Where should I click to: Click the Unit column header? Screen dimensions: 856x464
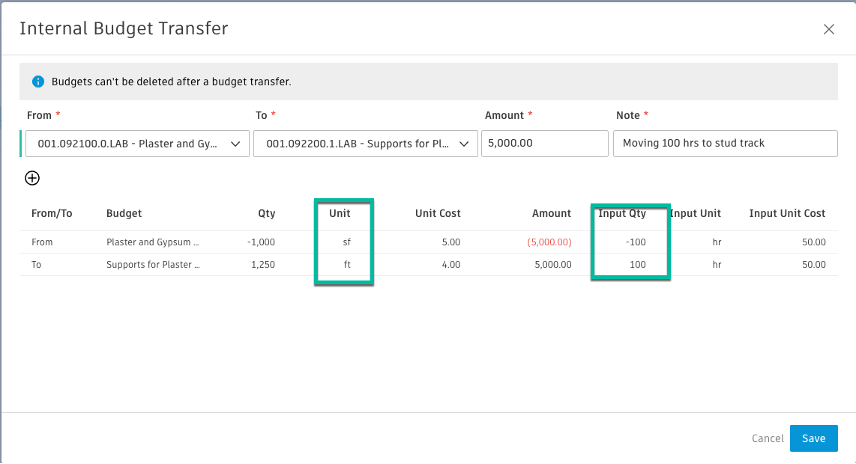pos(340,213)
